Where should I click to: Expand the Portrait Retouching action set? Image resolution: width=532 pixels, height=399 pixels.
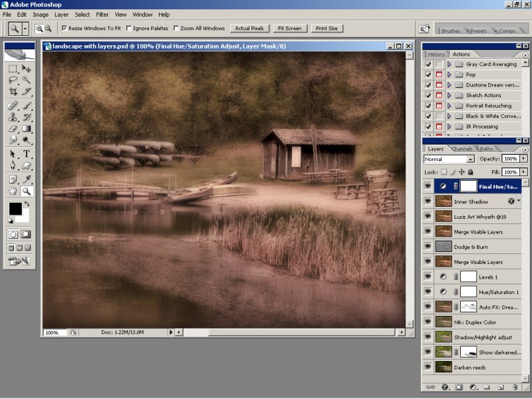(x=449, y=106)
